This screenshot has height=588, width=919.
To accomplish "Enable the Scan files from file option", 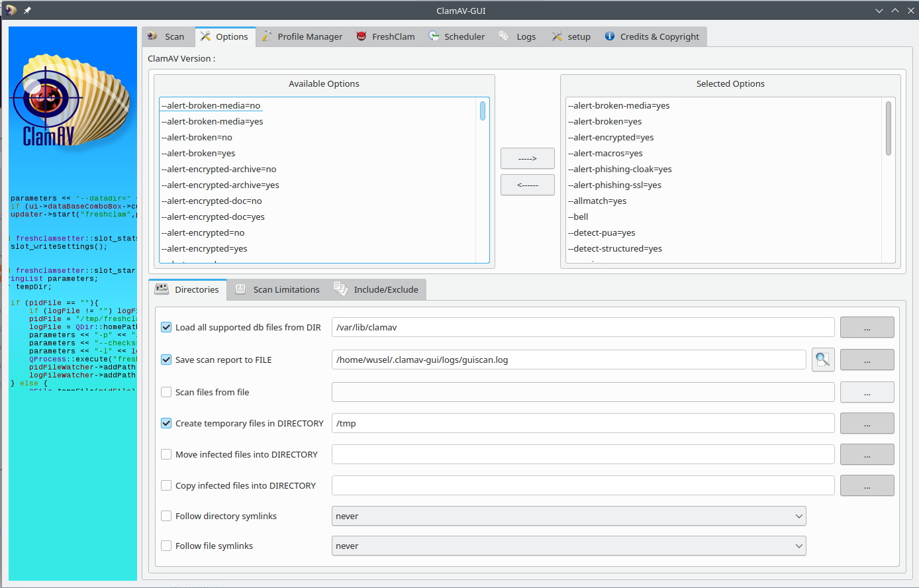I will pos(166,392).
